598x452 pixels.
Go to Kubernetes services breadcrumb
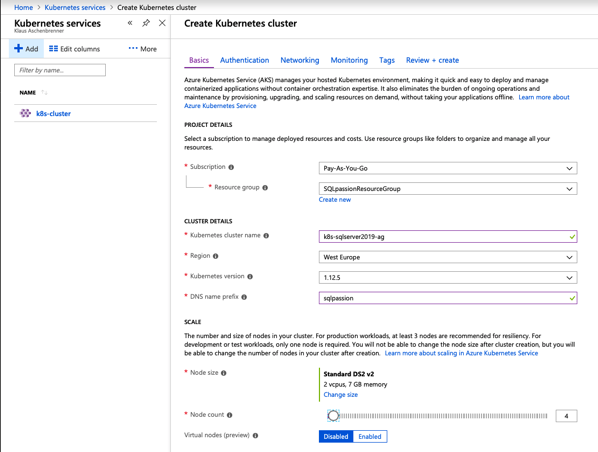click(75, 7)
